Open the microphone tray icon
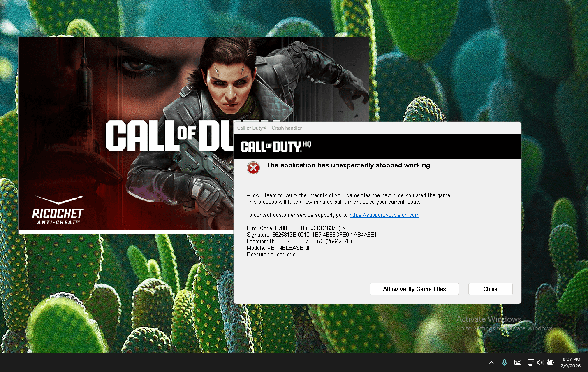 504,363
